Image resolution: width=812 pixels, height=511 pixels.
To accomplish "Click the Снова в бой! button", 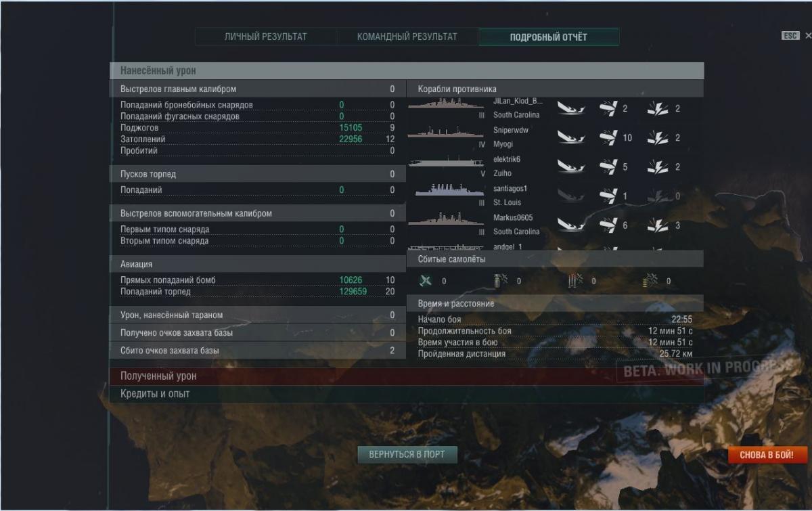I will [766, 455].
